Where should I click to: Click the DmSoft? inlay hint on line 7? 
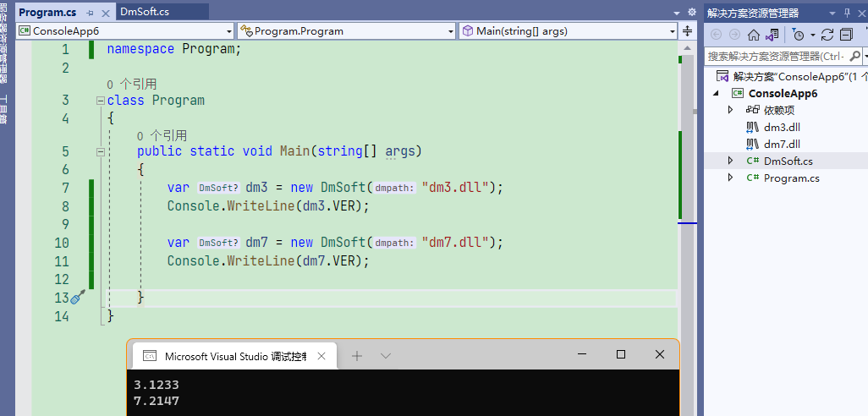(x=218, y=188)
